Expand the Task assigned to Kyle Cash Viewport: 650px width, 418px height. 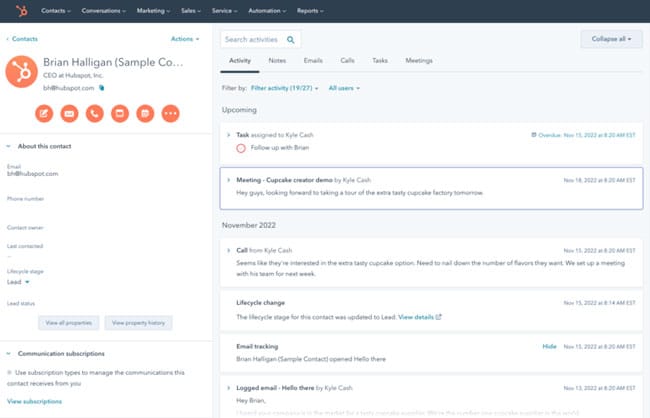[228, 135]
